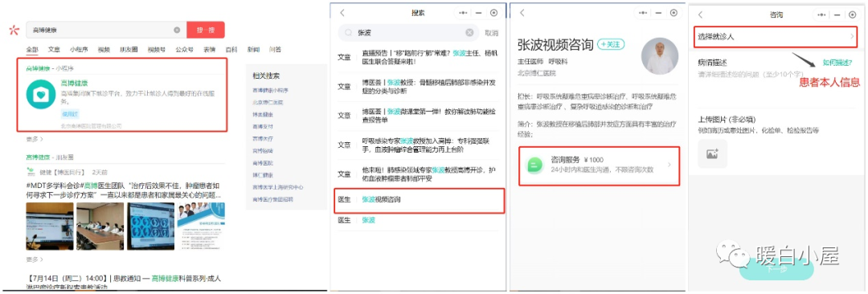
Task: Click related search 高博医学上海研究中心
Action: (278, 187)
